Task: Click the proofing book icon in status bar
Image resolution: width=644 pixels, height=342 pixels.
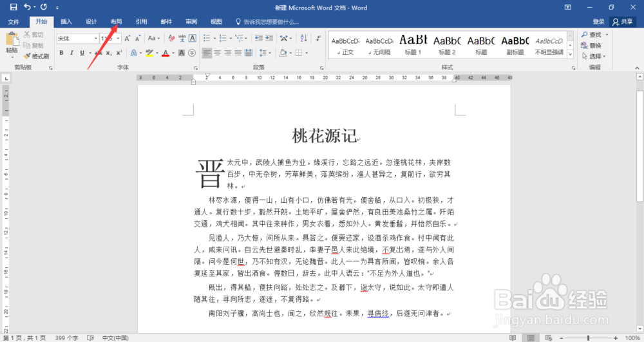Action: pyautogui.click(x=91, y=338)
